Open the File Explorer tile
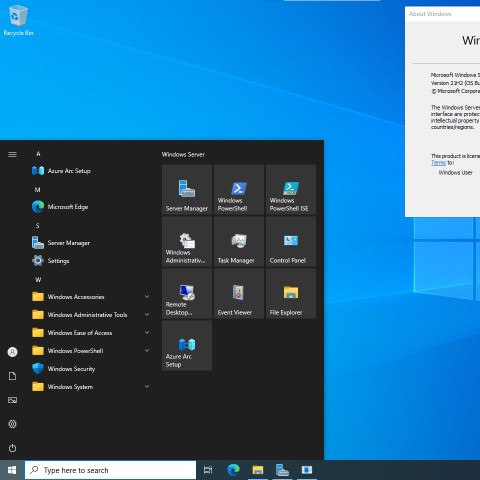 pyautogui.click(x=291, y=294)
